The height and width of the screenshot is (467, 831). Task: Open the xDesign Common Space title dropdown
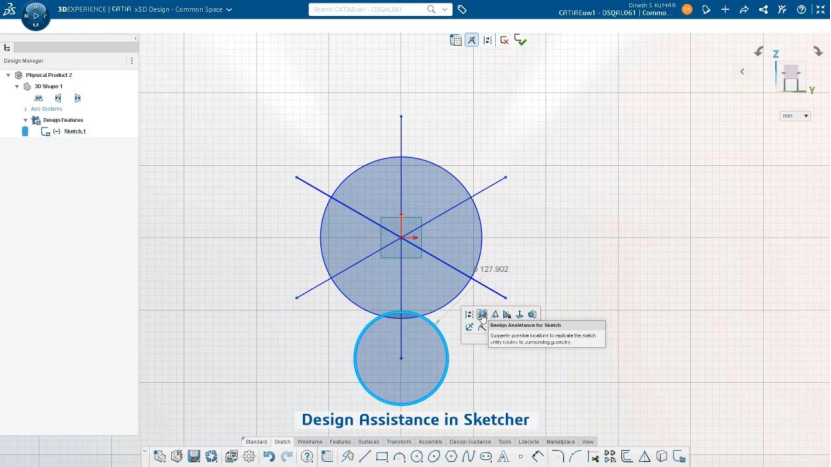(229, 10)
